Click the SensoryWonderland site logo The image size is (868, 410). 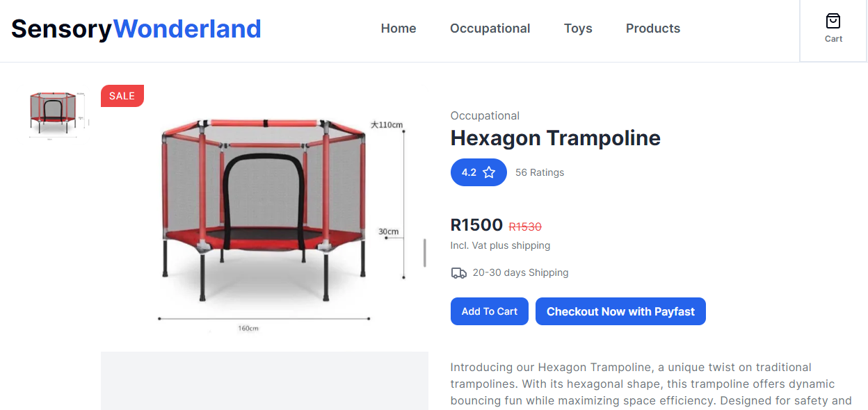[136, 28]
